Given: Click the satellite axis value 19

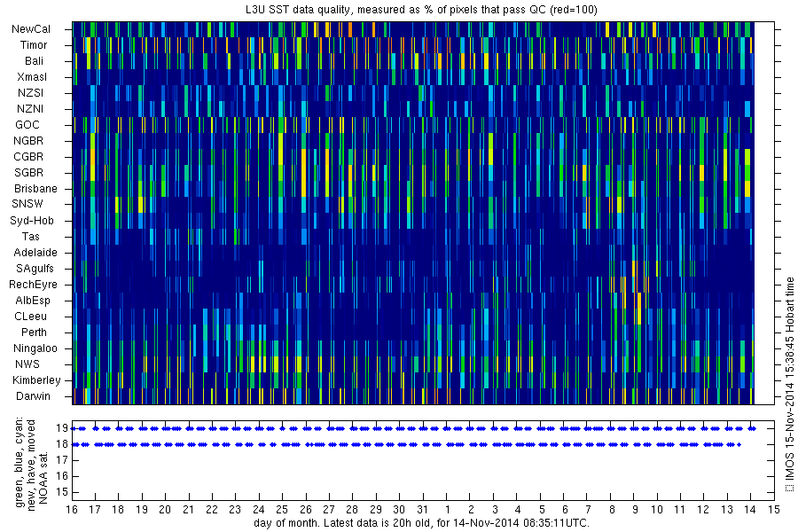Looking at the screenshot, I should coord(62,428).
